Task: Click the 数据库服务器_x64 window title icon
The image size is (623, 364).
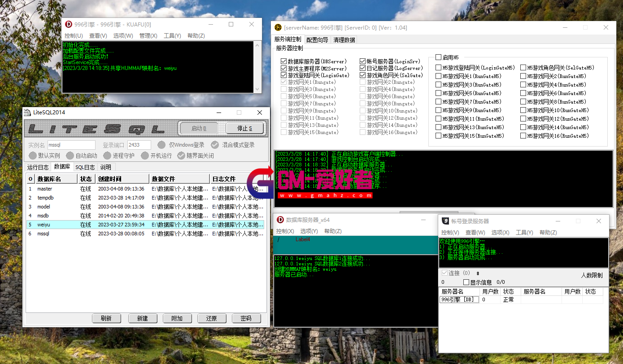Action: click(280, 220)
